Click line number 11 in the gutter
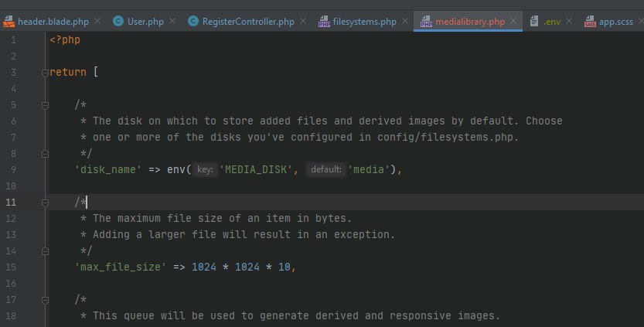The image size is (644, 327). 11,202
